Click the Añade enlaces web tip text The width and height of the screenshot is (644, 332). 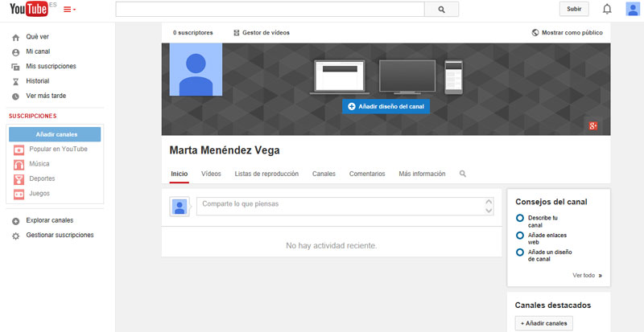(x=547, y=239)
